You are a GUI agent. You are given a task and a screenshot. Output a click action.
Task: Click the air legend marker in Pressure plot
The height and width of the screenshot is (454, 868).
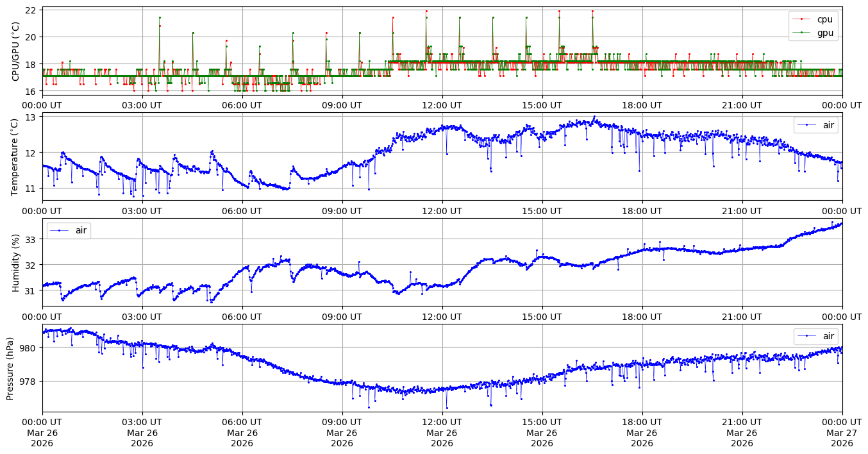[806, 336]
